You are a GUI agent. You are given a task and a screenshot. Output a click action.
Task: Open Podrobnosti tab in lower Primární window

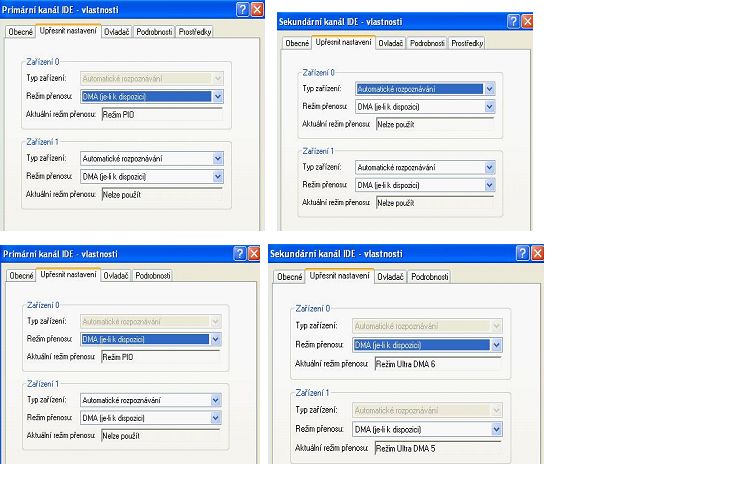point(153,276)
